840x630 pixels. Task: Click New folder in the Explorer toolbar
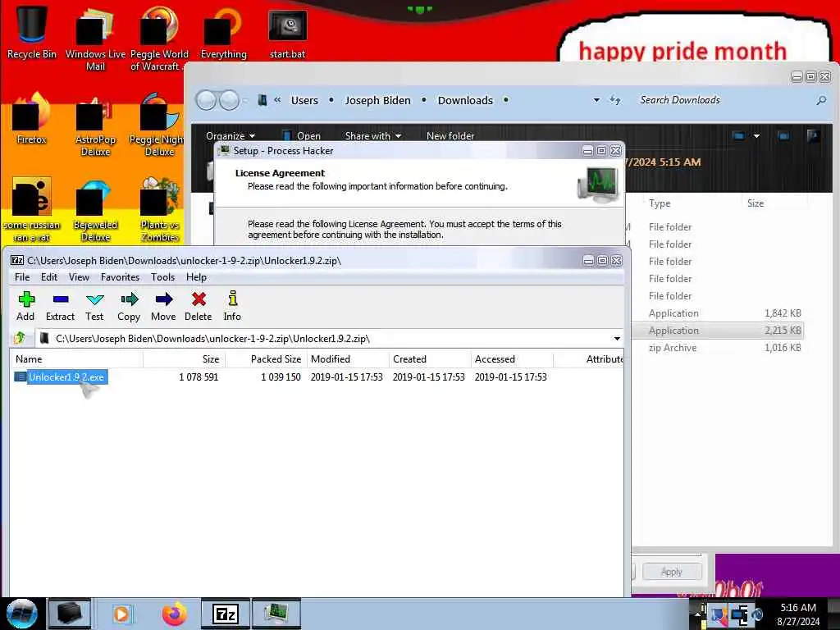pos(450,135)
